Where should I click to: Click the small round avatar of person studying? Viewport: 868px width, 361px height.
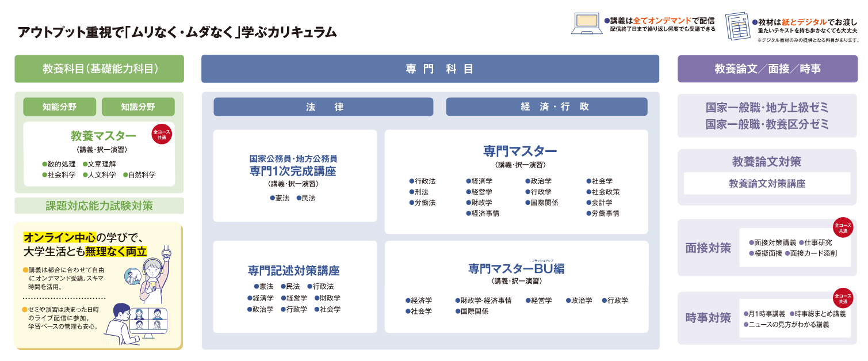coord(132,278)
